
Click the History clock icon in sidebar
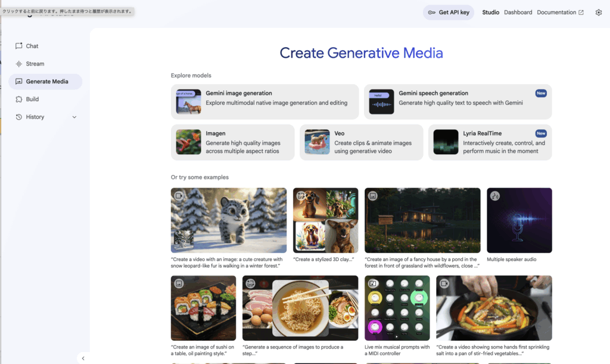coord(19,117)
